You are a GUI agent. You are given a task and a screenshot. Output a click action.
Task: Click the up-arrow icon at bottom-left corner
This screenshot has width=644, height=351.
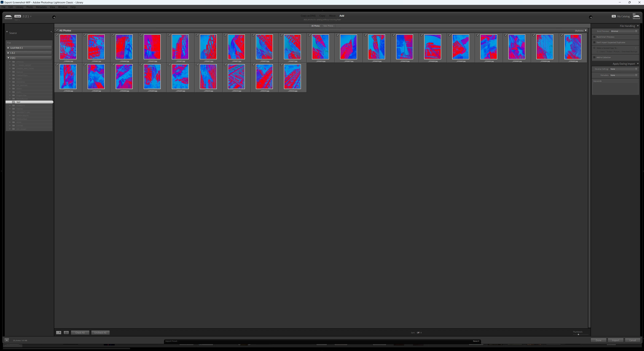[x=7, y=340]
